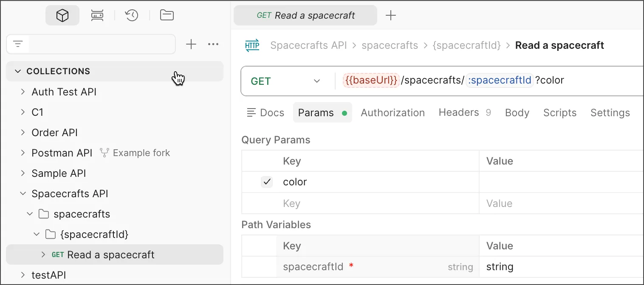Select the Params tab

click(322, 113)
